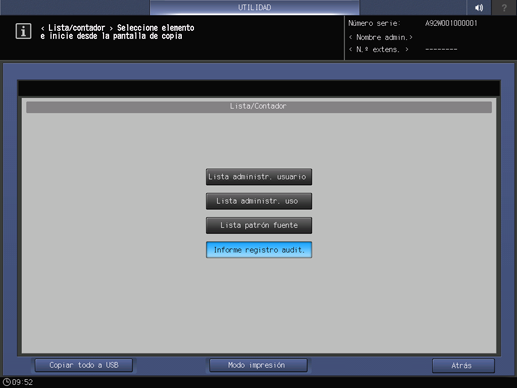Image resolution: width=517 pixels, height=388 pixels.
Task: Click the N.º extens. label
Action: click(379, 50)
